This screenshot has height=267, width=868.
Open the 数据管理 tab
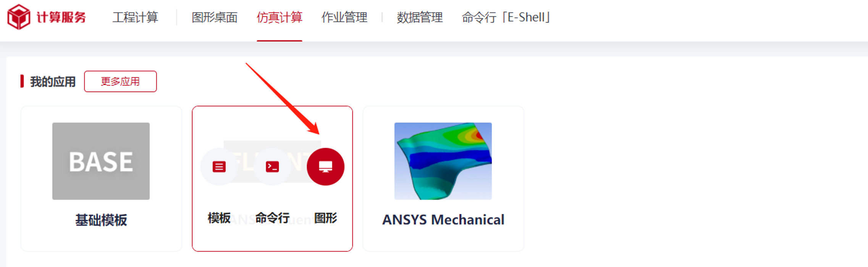(420, 17)
